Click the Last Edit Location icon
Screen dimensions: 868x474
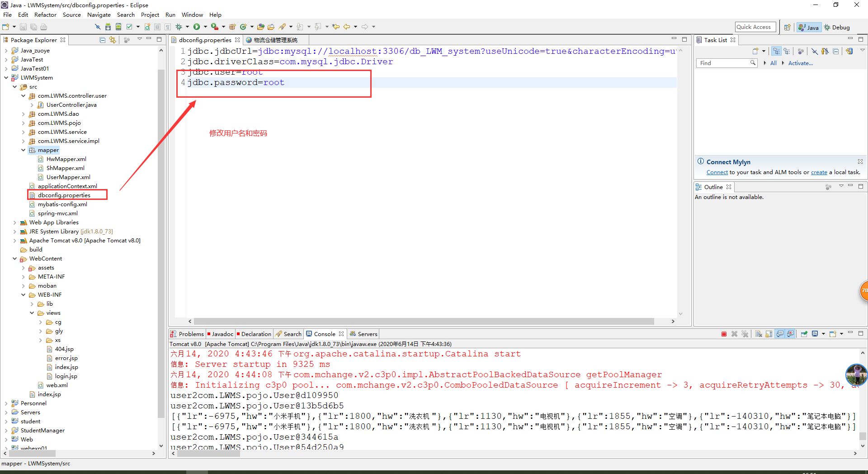coord(336,27)
